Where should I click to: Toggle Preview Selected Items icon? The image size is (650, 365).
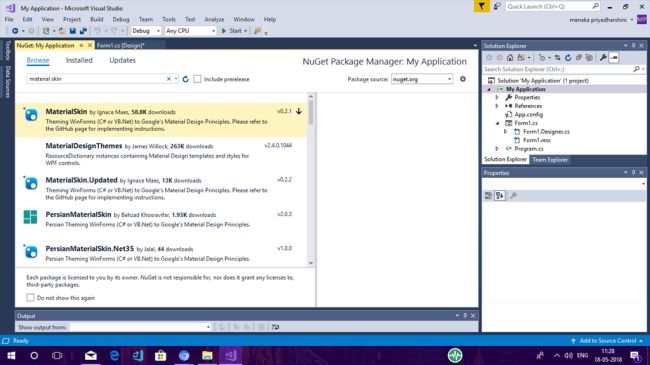point(614,58)
